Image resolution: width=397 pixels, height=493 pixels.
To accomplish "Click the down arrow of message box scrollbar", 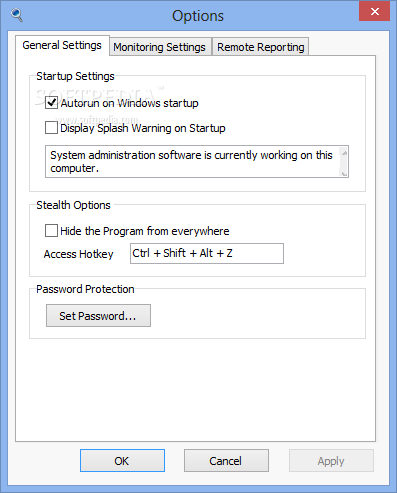I will coord(344,172).
